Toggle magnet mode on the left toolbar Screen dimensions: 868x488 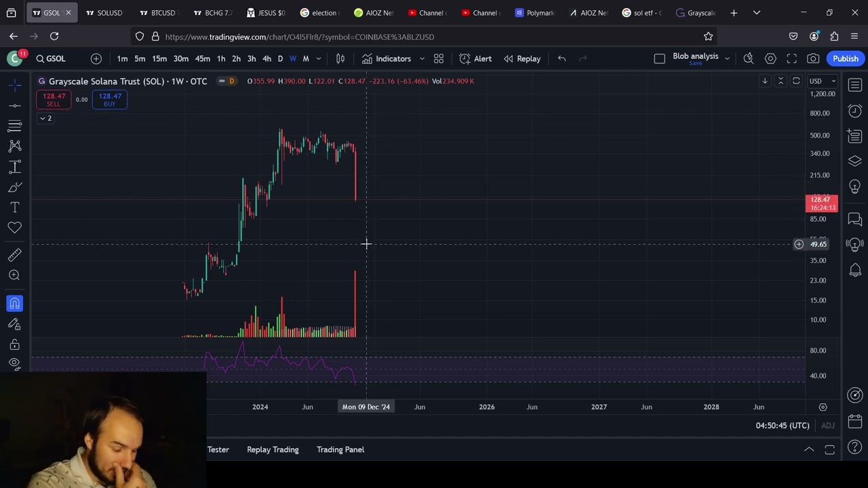pos(14,303)
